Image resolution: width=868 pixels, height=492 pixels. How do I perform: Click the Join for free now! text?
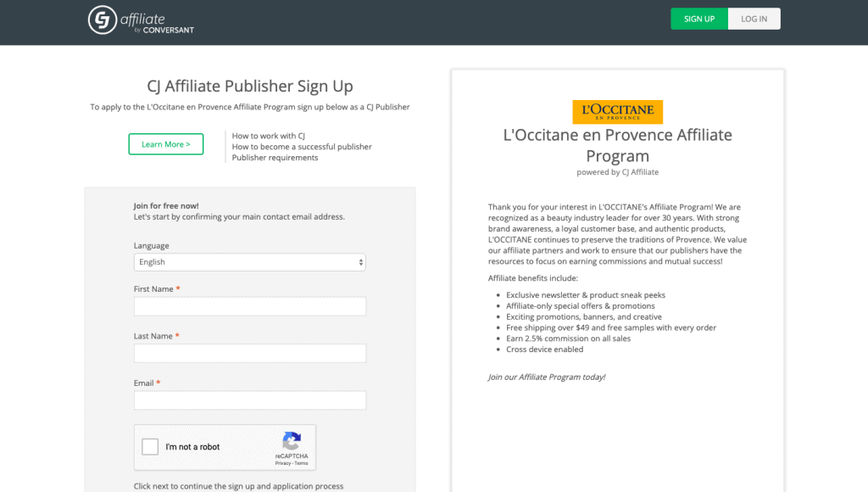point(166,205)
